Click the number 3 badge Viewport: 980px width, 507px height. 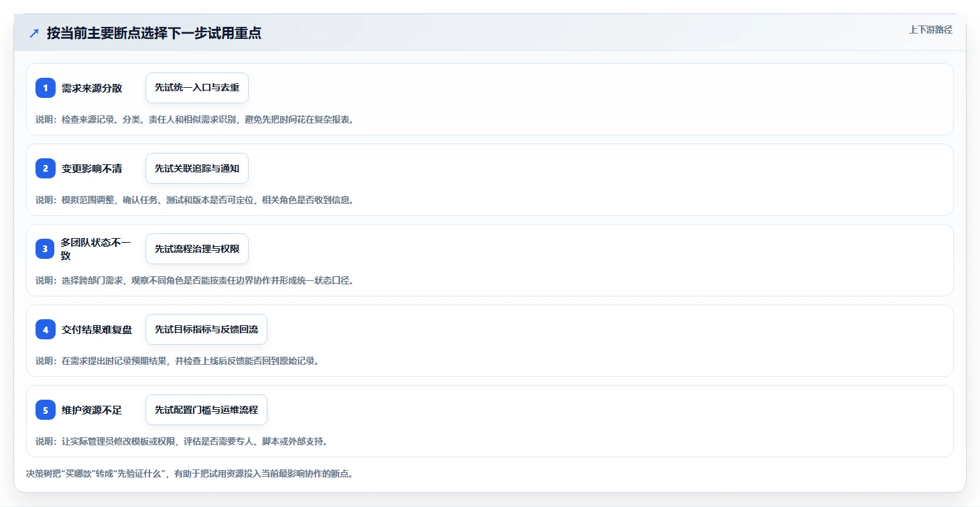tap(46, 249)
